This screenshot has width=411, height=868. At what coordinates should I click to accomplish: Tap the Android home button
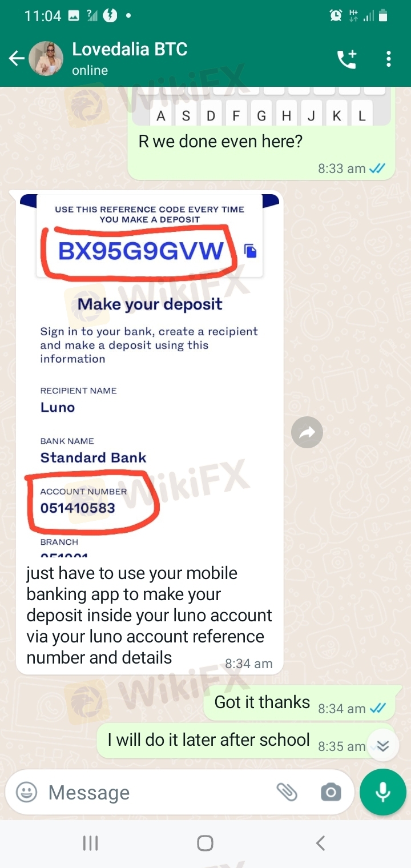205,843
